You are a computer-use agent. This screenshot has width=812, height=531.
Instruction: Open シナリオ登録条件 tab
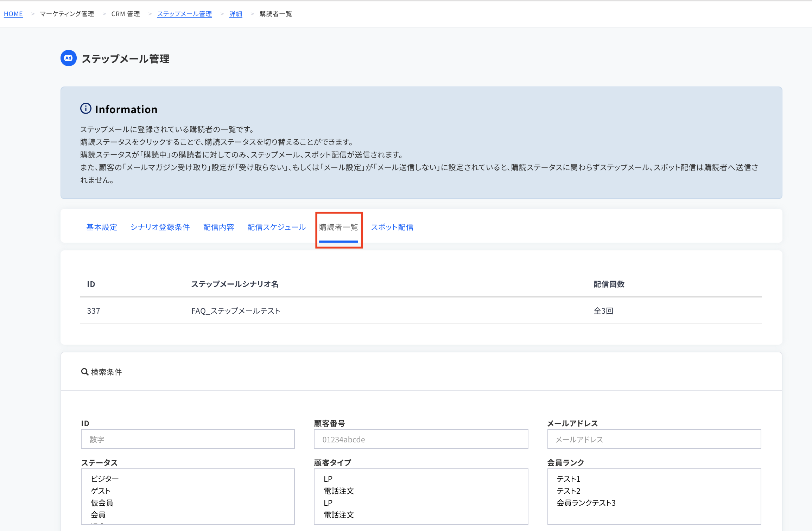click(x=160, y=227)
